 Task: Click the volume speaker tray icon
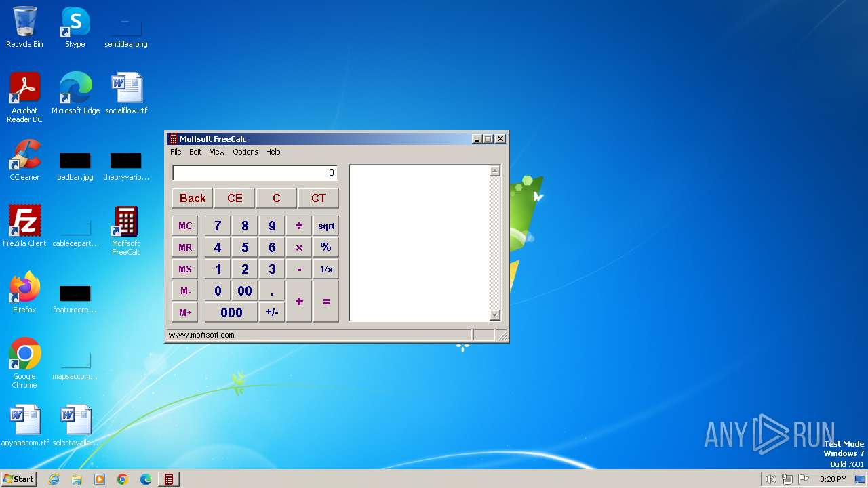coord(770,479)
